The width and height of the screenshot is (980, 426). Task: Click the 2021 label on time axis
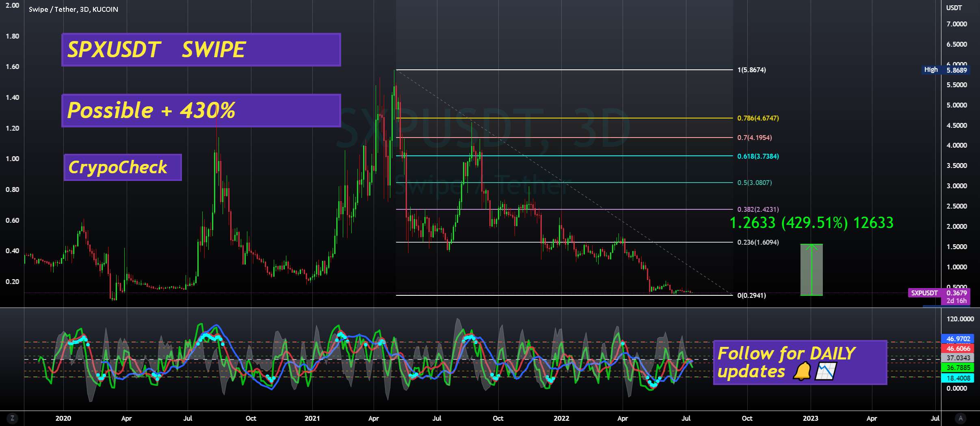click(312, 418)
